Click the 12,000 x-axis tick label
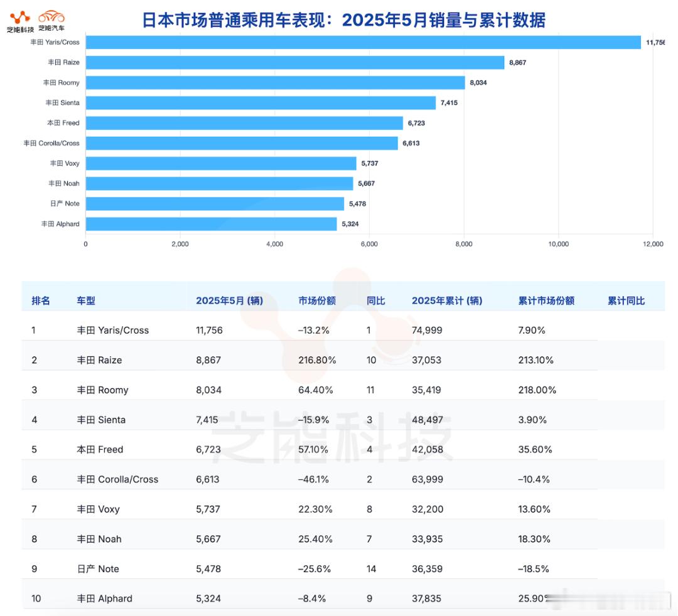This screenshot has height=616, width=678. point(653,244)
